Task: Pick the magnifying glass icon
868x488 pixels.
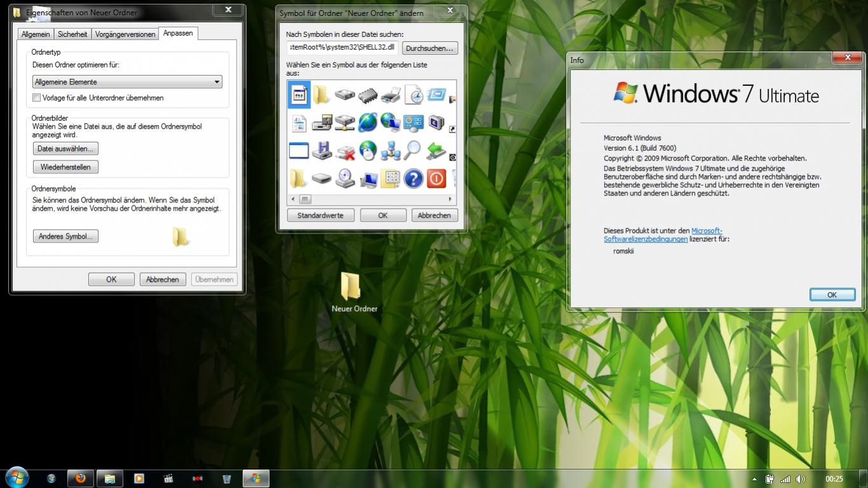Action: [414, 151]
